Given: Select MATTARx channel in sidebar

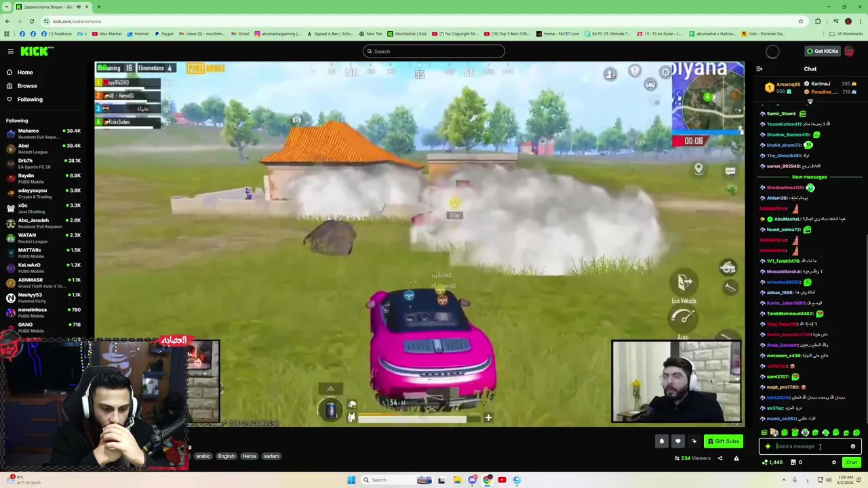Looking at the screenshot, I should 44,253.
